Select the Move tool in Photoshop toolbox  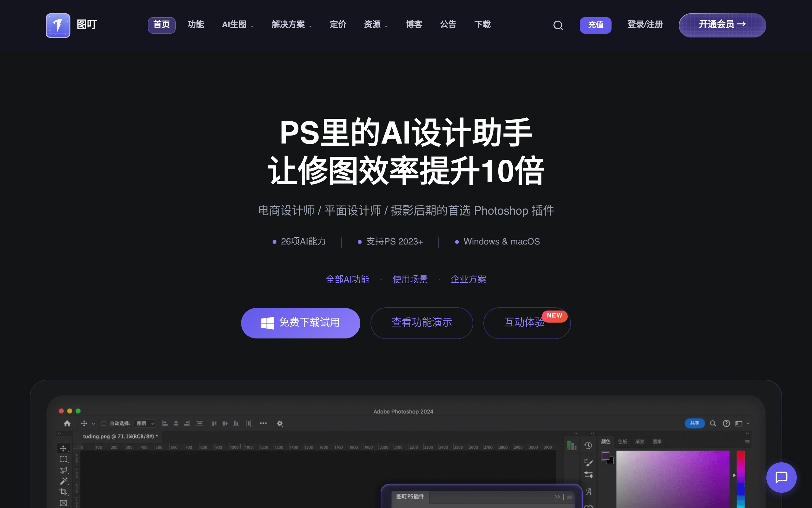pyautogui.click(x=63, y=449)
